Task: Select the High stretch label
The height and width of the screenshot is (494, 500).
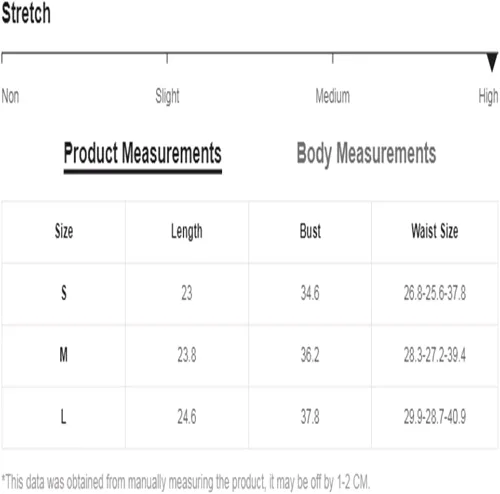Action: click(x=488, y=97)
